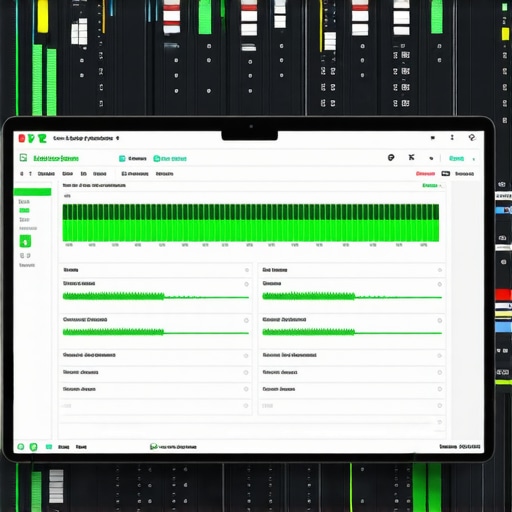Image resolution: width=512 pixels, height=512 pixels.
Task: Tick the checkbox item in the menu row
Action: 135,174
